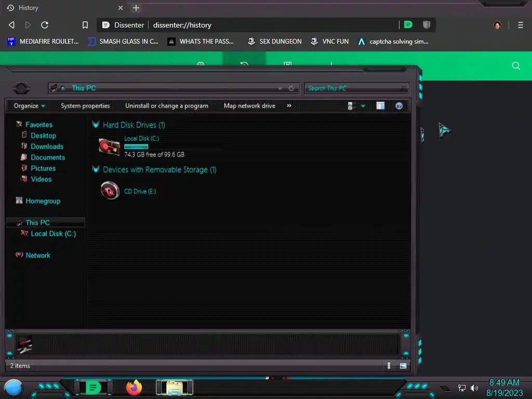532x399 pixels.
Task: Select Homegroup in navigation pane
Action: (43, 201)
